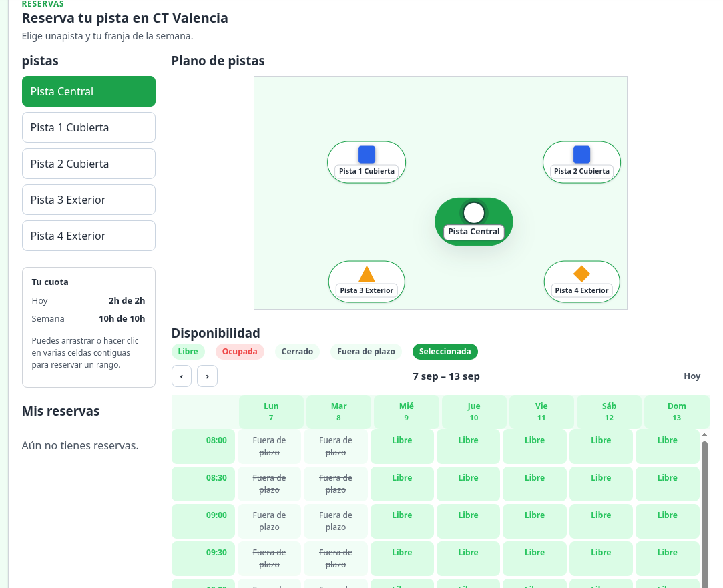Click the weekly quota value 10h de 10h
Viewport: 723px width, 588px height.
122,318
